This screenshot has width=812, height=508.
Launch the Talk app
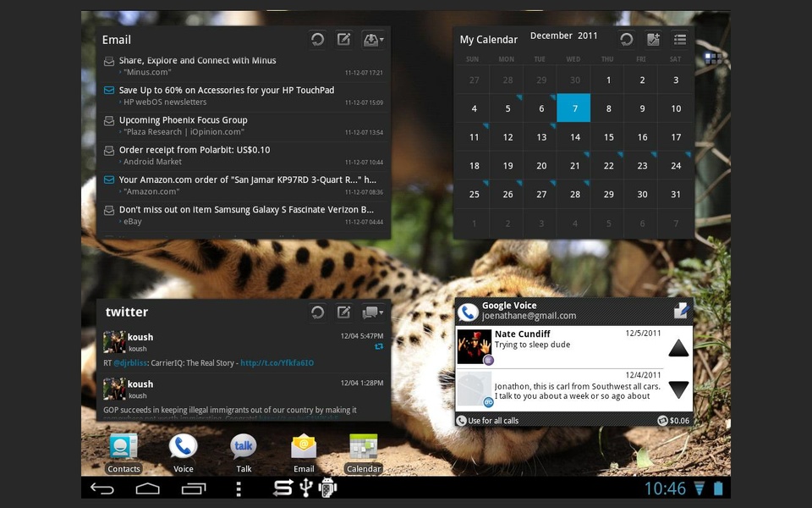pyautogui.click(x=244, y=454)
